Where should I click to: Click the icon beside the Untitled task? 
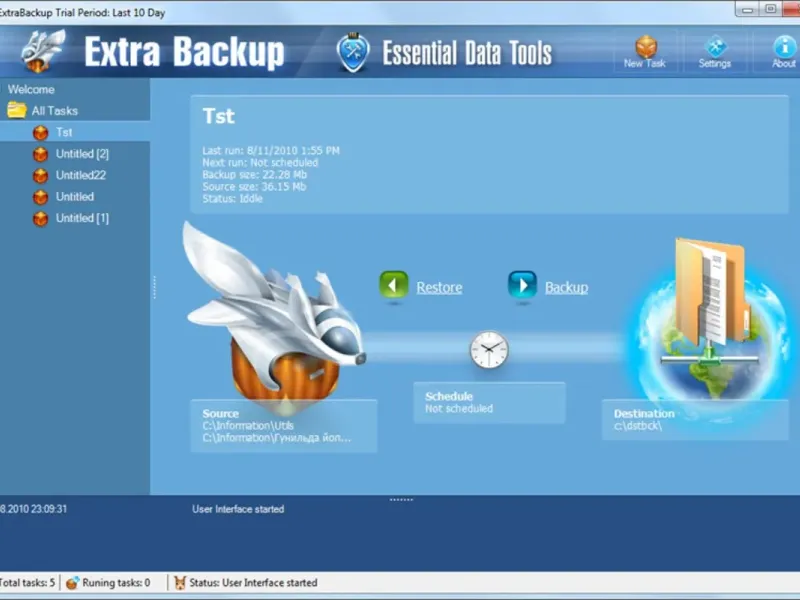(40, 197)
